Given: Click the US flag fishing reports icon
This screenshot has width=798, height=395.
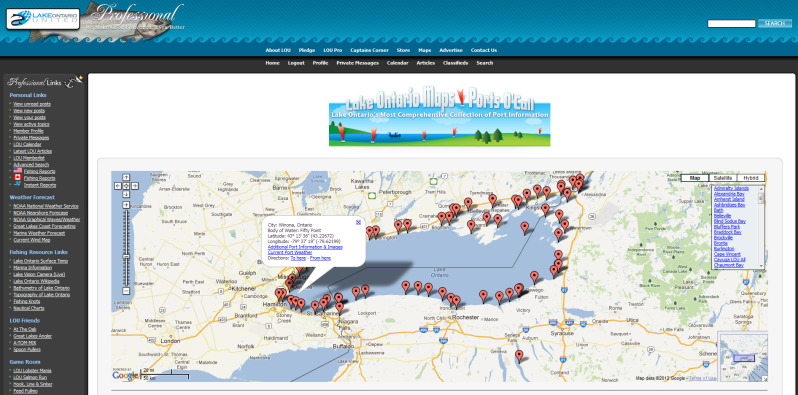Looking at the screenshot, I should coord(17,172).
